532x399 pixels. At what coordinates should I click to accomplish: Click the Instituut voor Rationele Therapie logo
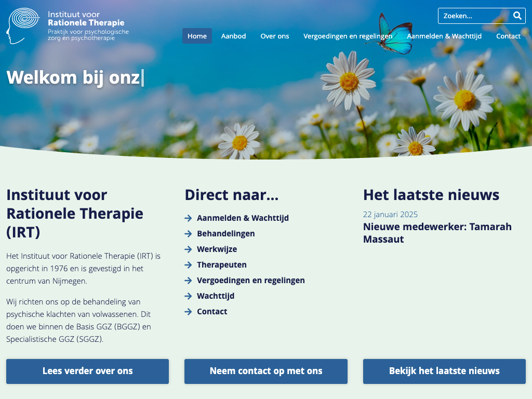tap(68, 26)
